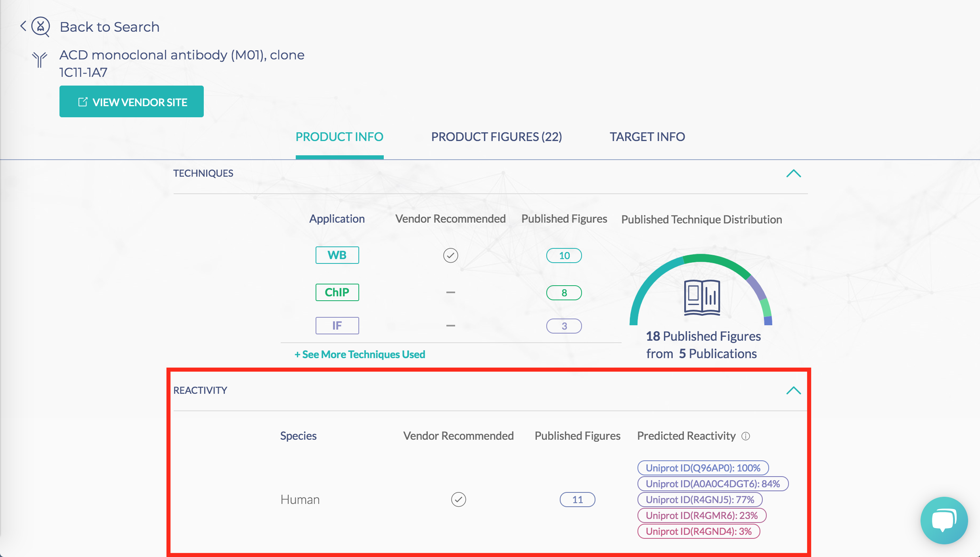Click the + See More Techniques Used link
This screenshot has height=557, width=980.
point(360,354)
